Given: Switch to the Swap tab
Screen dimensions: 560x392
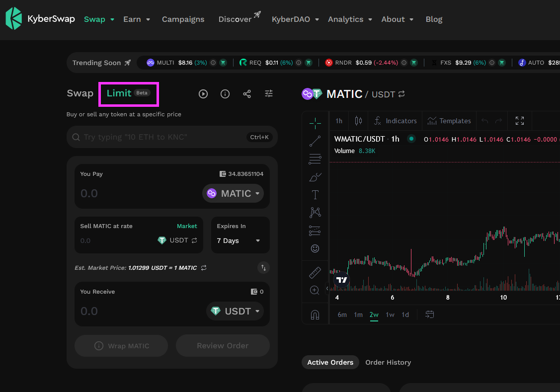Looking at the screenshot, I should (80, 93).
